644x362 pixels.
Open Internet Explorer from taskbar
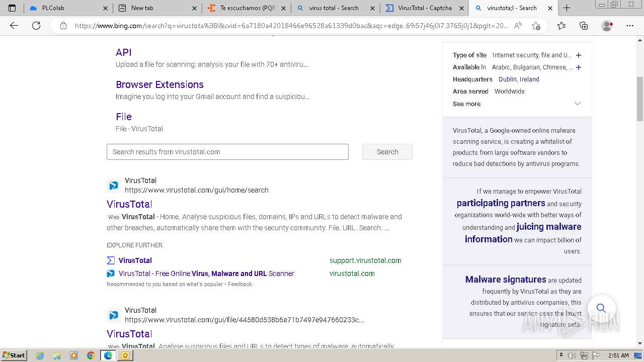40,355
